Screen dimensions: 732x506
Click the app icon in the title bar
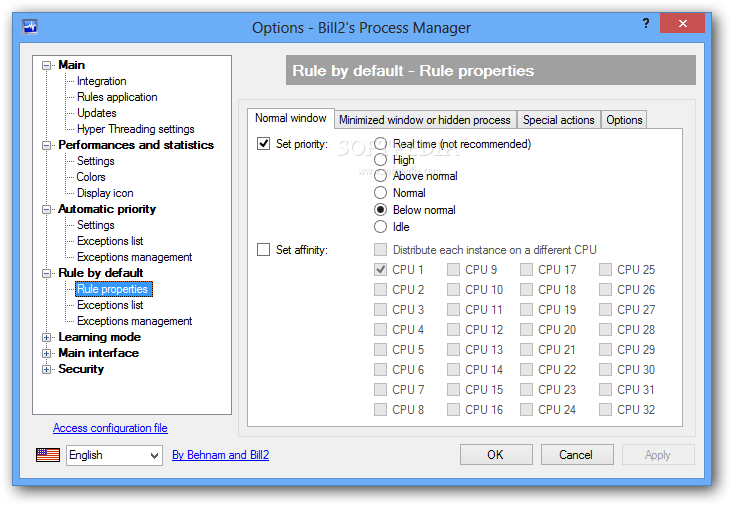[31, 28]
